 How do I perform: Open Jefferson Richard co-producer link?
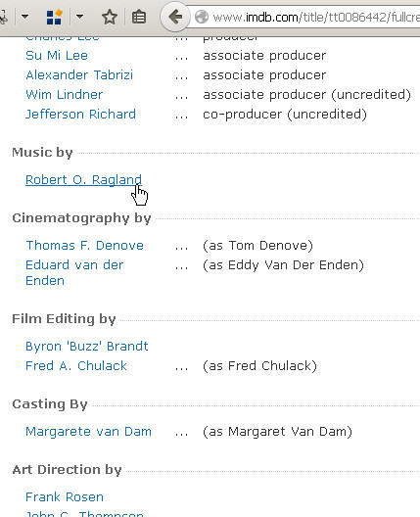click(80, 115)
